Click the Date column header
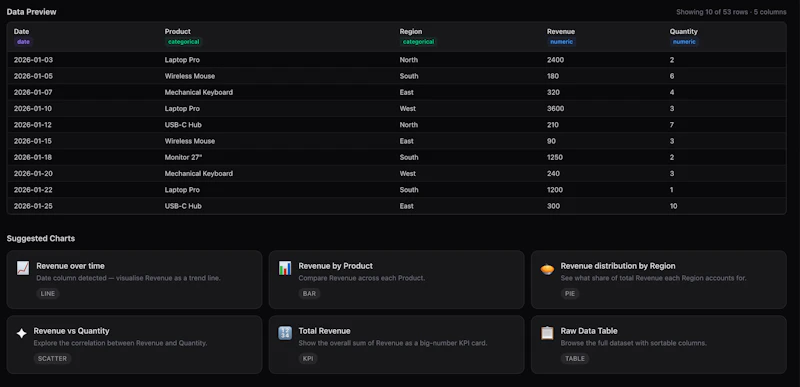This screenshot has width=800, height=387. tap(21, 32)
